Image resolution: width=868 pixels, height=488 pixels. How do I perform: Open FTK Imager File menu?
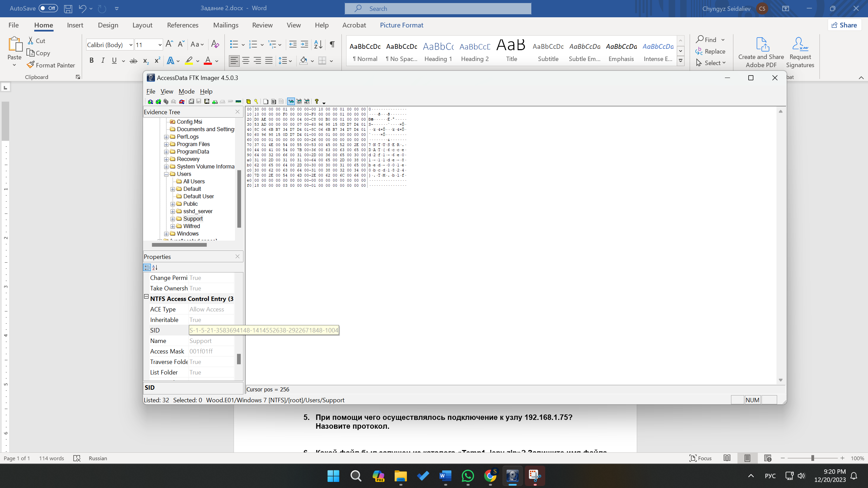click(x=151, y=91)
